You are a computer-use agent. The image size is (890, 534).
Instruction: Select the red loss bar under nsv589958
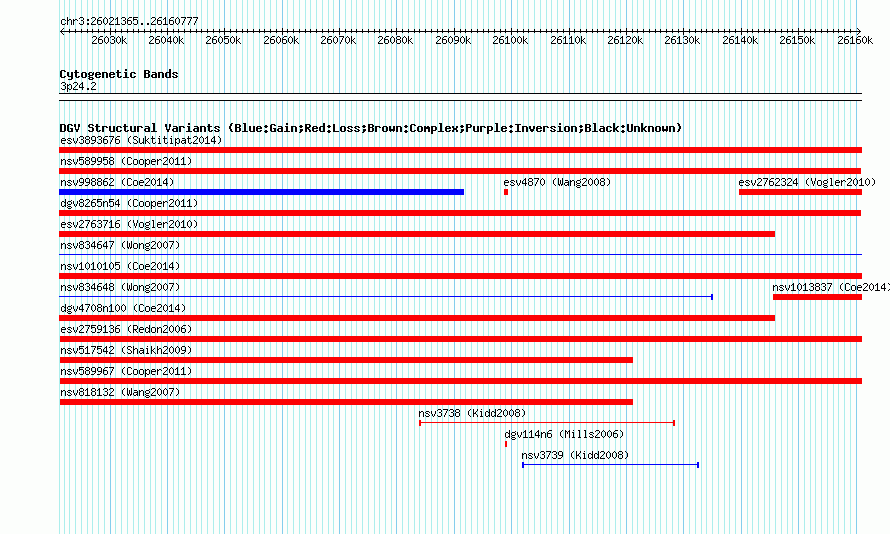pos(460,171)
